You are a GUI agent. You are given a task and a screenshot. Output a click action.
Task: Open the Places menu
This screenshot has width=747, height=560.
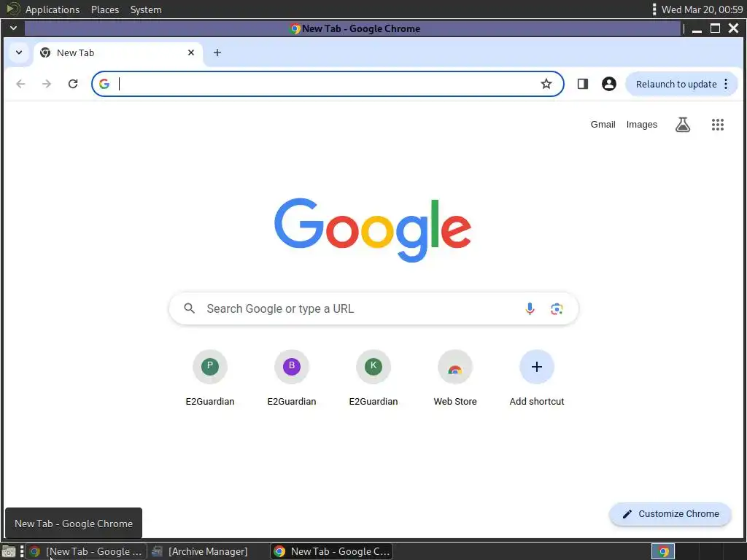tap(105, 9)
